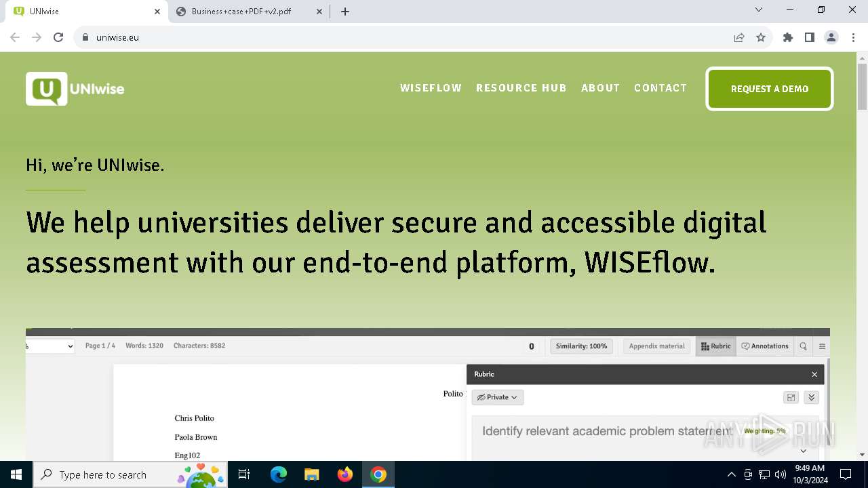Open File Explorer from taskbar
868x488 pixels.
[312, 474]
